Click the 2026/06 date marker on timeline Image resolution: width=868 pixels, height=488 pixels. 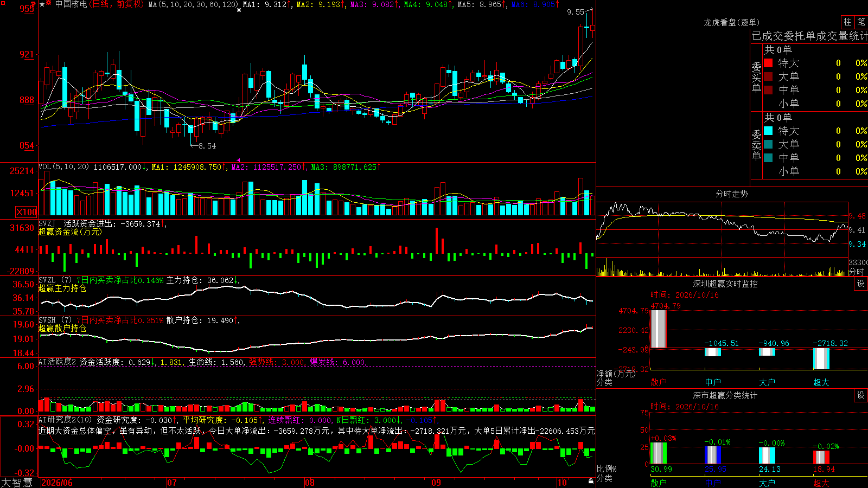point(57,483)
